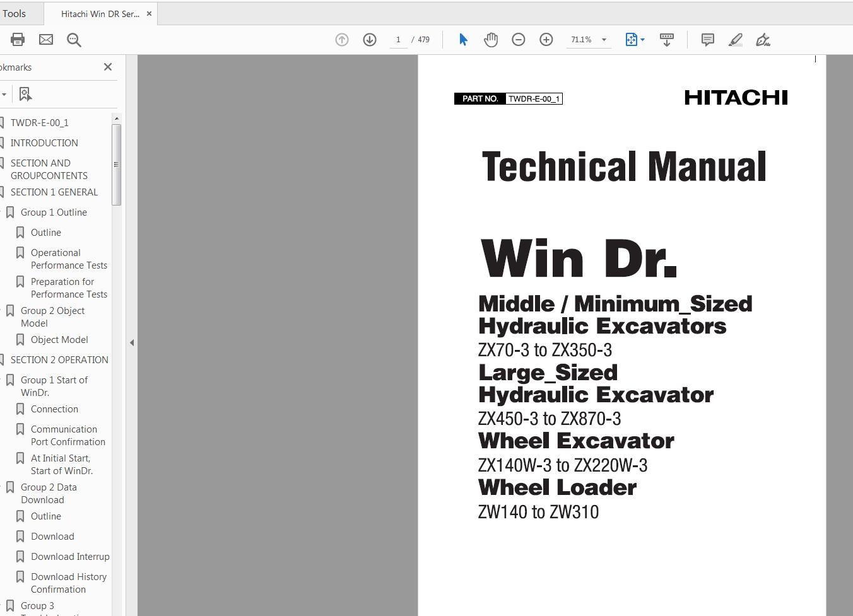
Task: Open the sign document tool
Action: pyautogui.click(x=763, y=40)
